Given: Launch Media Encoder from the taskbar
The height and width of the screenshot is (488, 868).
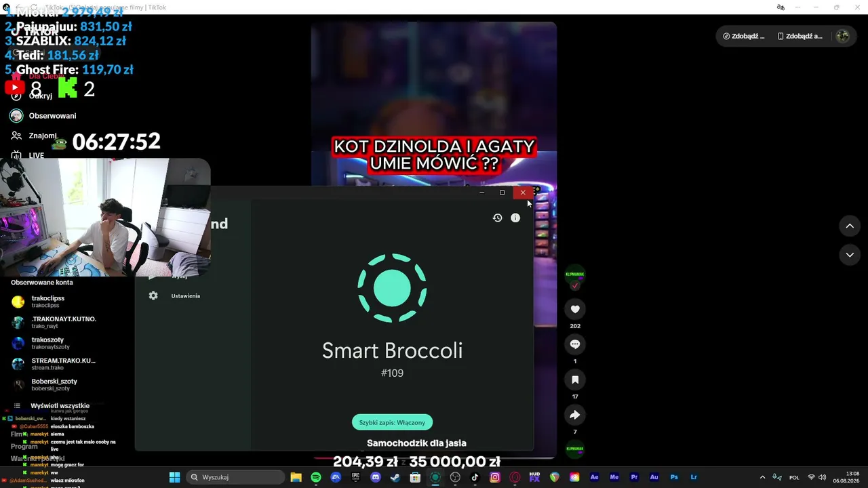Looking at the screenshot, I should click(614, 477).
